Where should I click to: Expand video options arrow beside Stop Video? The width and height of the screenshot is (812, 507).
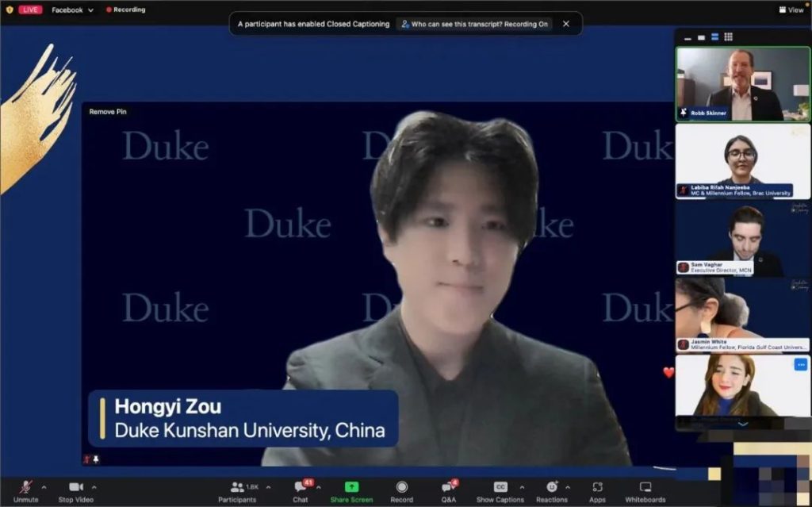[94, 487]
